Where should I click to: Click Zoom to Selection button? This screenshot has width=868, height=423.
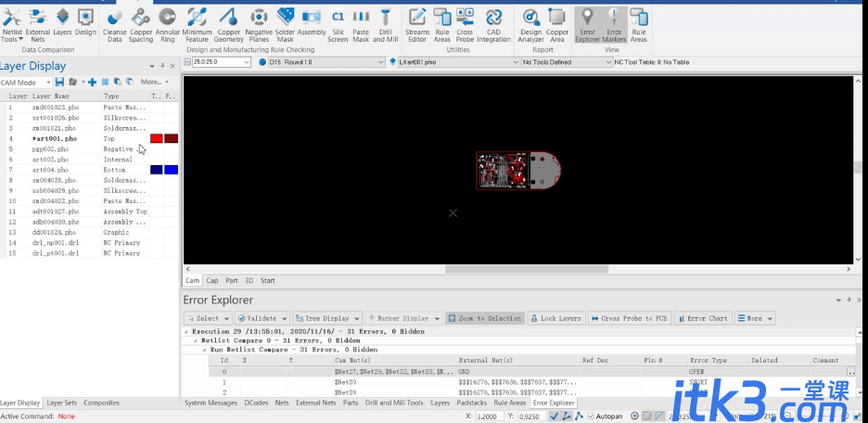[484, 318]
